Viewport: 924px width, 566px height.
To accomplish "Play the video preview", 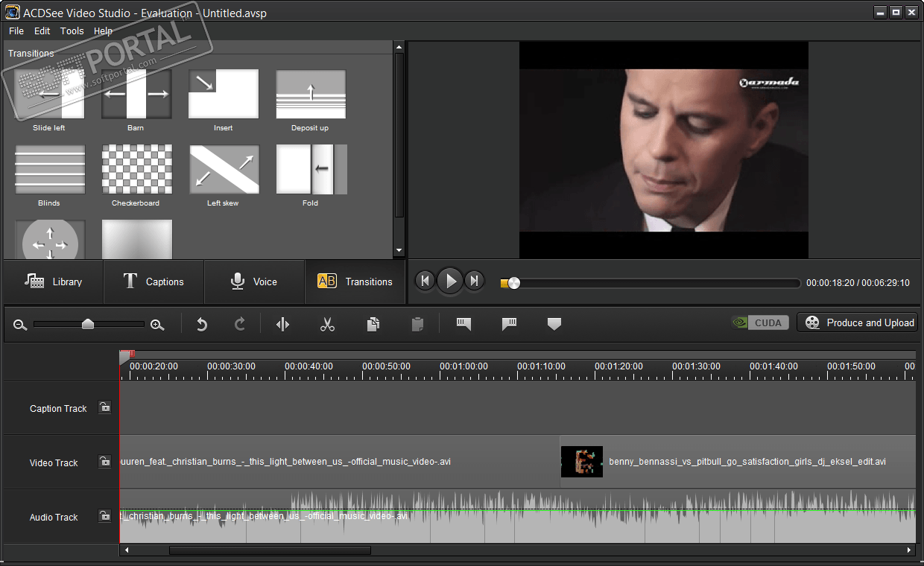I will [x=450, y=281].
